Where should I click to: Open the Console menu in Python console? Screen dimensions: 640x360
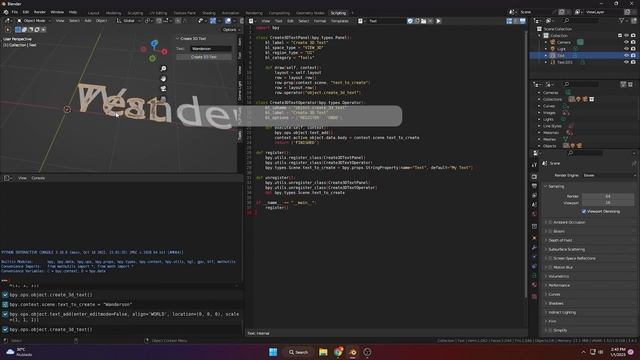tap(38, 178)
